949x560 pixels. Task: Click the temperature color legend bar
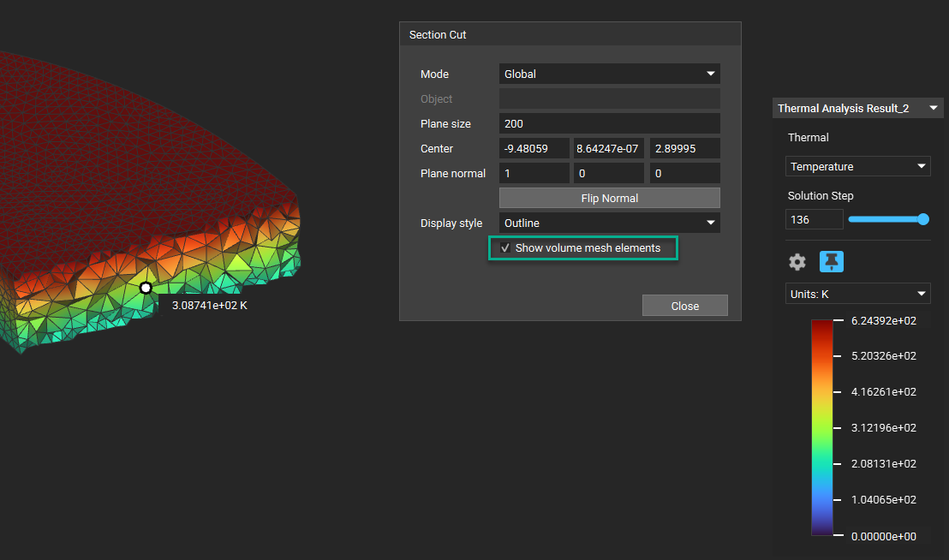822,427
